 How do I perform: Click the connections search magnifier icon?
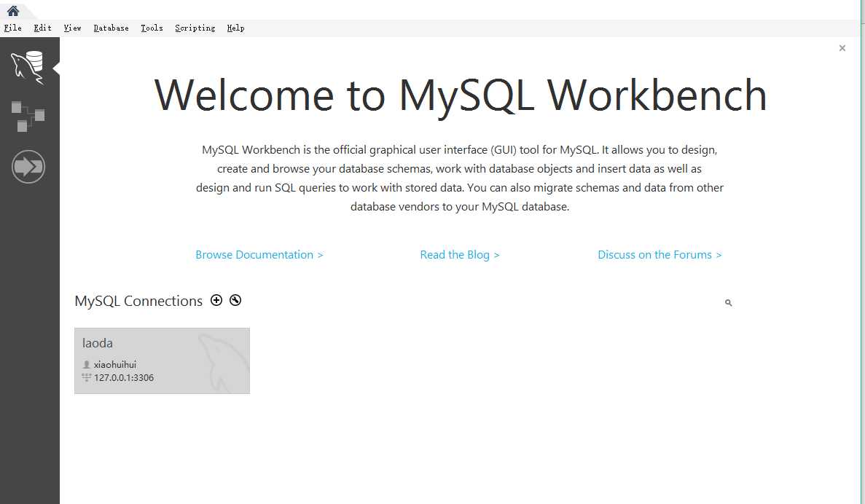[x=728, y=303]
